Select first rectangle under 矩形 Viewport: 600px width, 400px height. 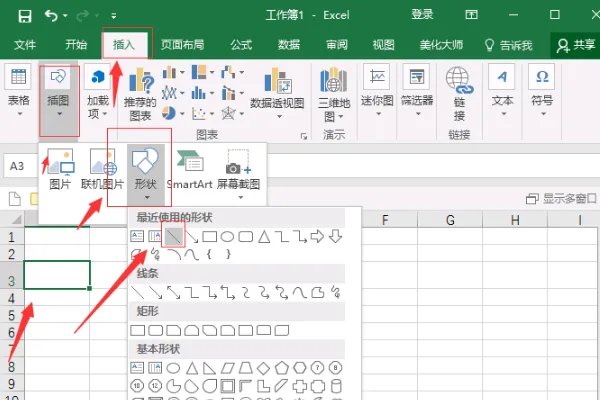point(138,330)
